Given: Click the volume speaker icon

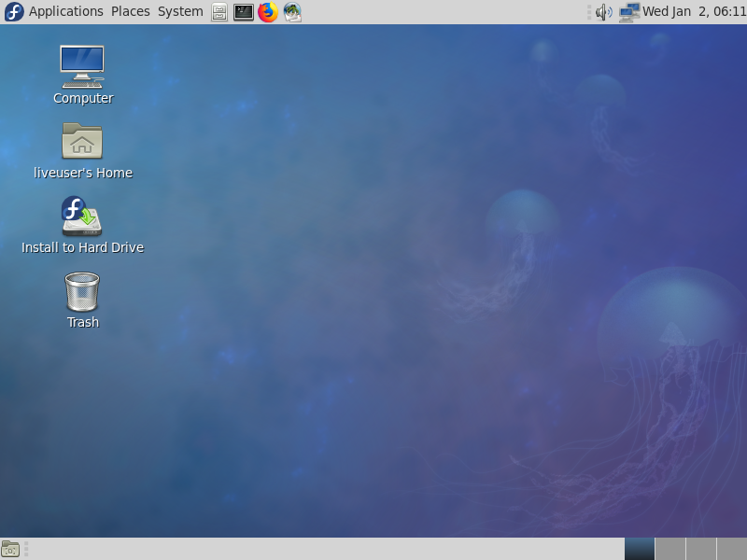Looking at the screenshot, I should click(x=604, y=12).
